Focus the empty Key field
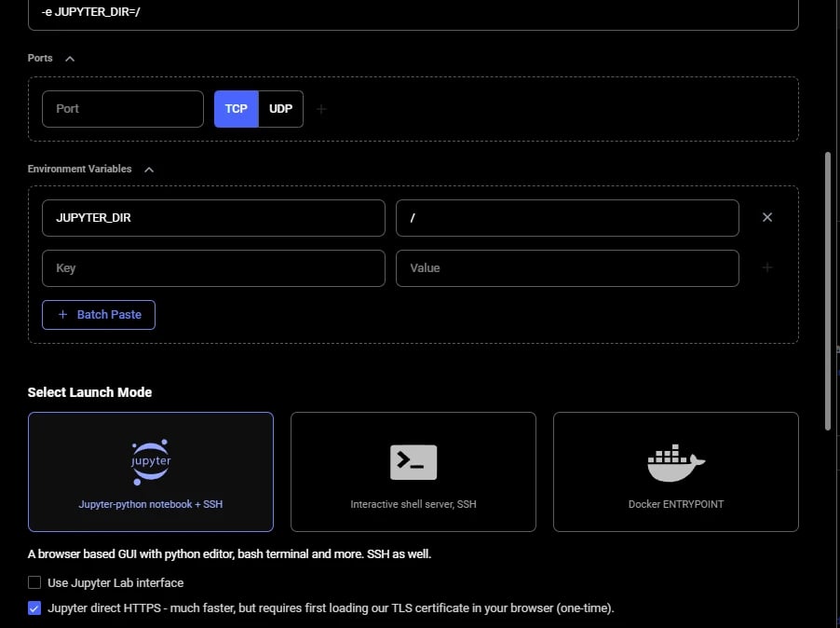840x628 pixels. (213, 268)
